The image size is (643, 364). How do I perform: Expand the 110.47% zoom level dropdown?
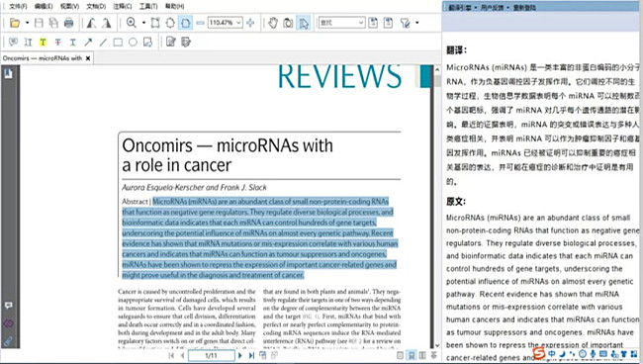point(238,23)
